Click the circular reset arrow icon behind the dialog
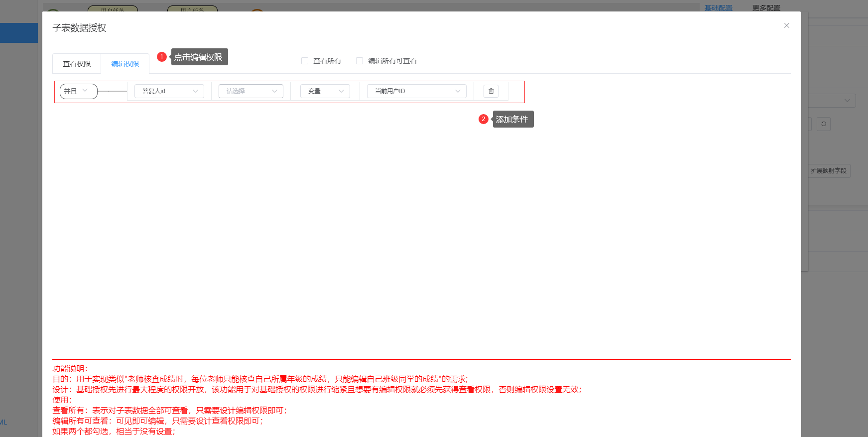The width and height of the screenshot is (868, 437). point(824,124)
